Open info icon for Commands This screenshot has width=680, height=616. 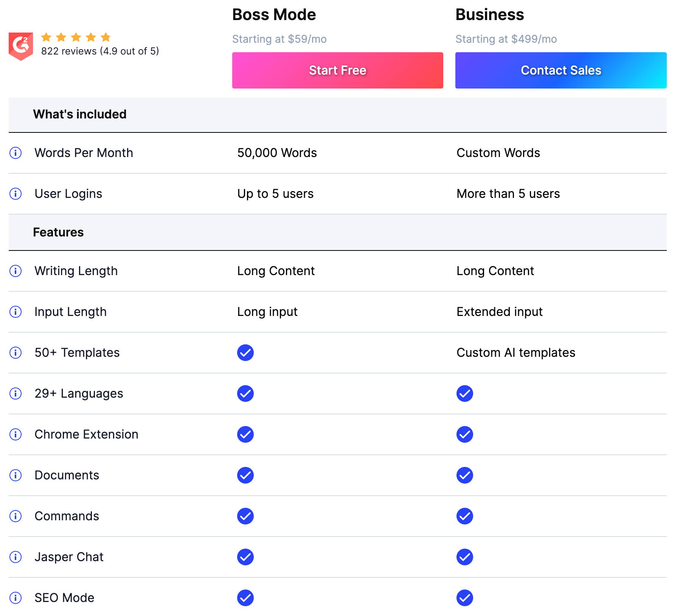pyautogui.click(x=16, y=516)
